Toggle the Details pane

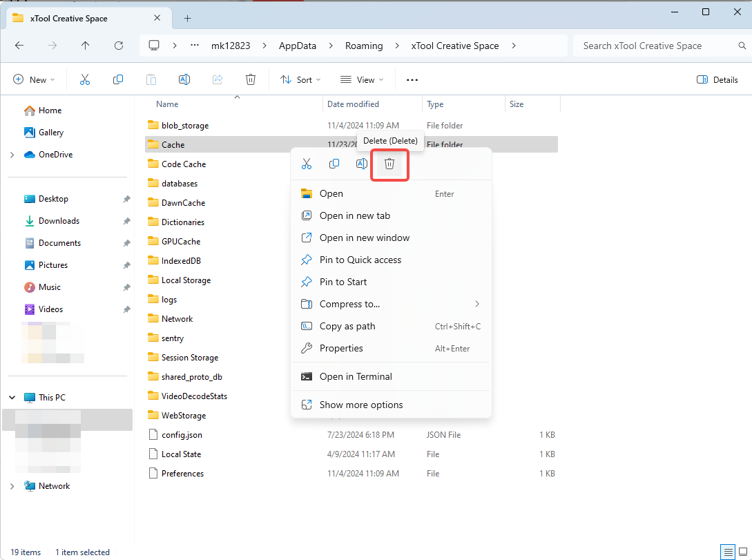pyautogui.click(x=717, y=79)
